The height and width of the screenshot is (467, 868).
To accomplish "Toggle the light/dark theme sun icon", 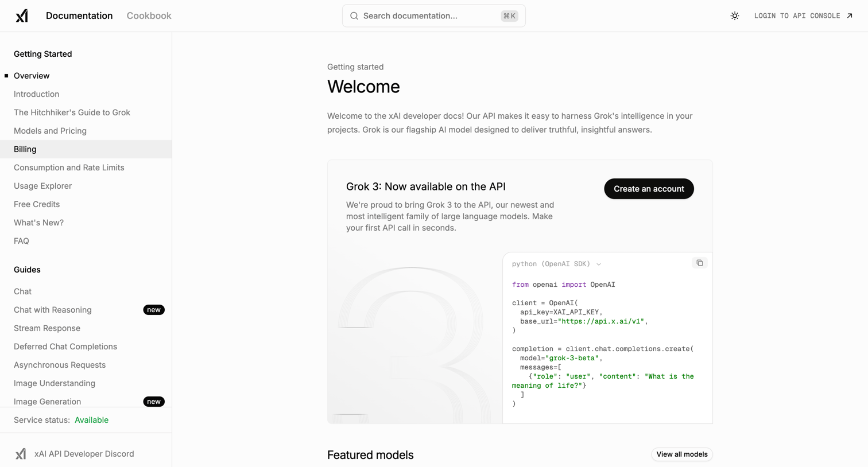I will tap(734, 16).
